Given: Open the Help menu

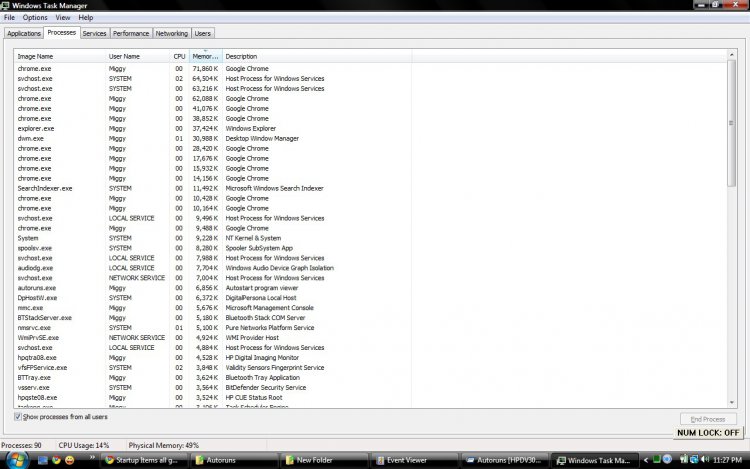Looking at the screenshot, I should tap(86, 18).
